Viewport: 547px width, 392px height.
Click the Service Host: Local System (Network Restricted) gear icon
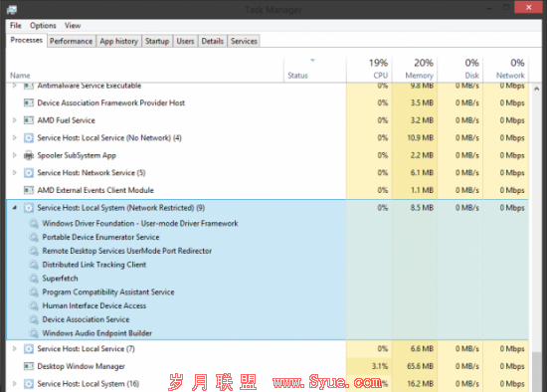pos(29,208)
